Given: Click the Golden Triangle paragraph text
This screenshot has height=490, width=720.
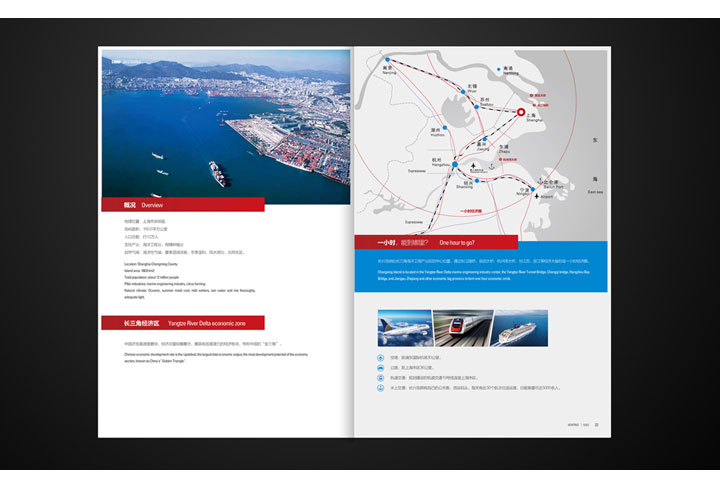Looking at the screenshot, I should [216, 358].
